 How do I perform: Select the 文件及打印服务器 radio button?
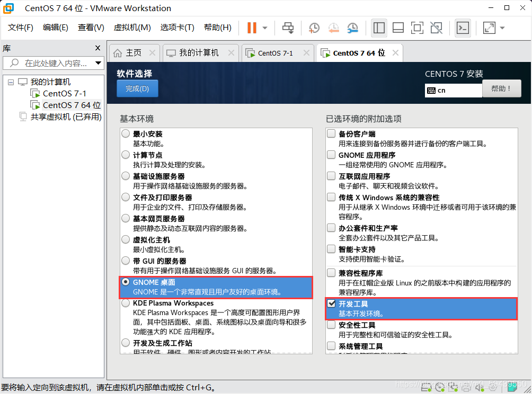pos(126,197)
